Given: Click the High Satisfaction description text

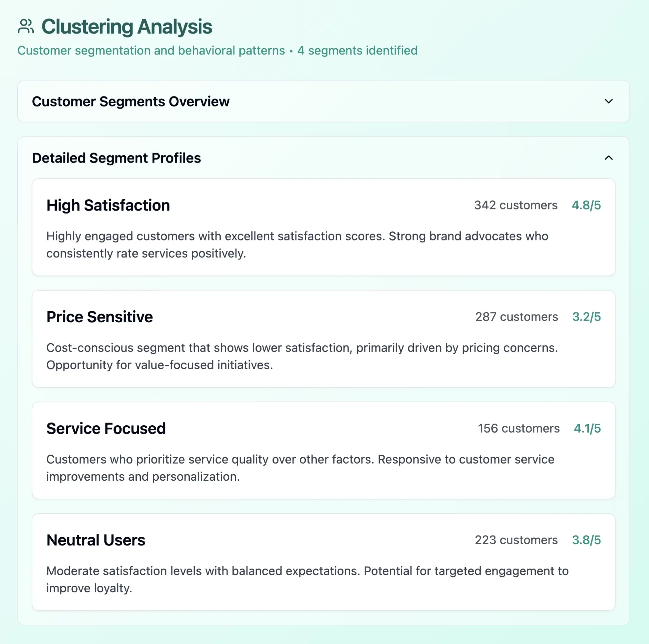Looking at the screenshot, I should [x=297, y=245].
